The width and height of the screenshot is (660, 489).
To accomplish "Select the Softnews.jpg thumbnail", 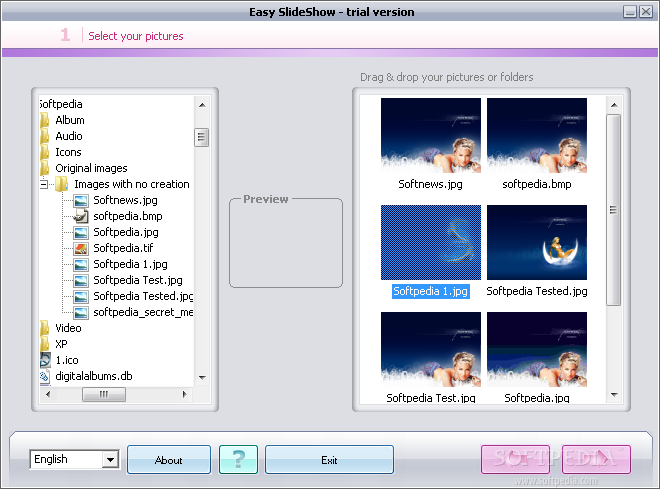I will 431,136.
